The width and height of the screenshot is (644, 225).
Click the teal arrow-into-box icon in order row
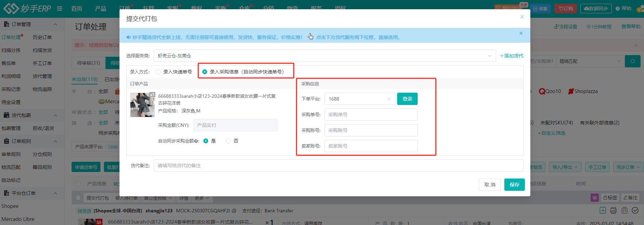(602, 210)
